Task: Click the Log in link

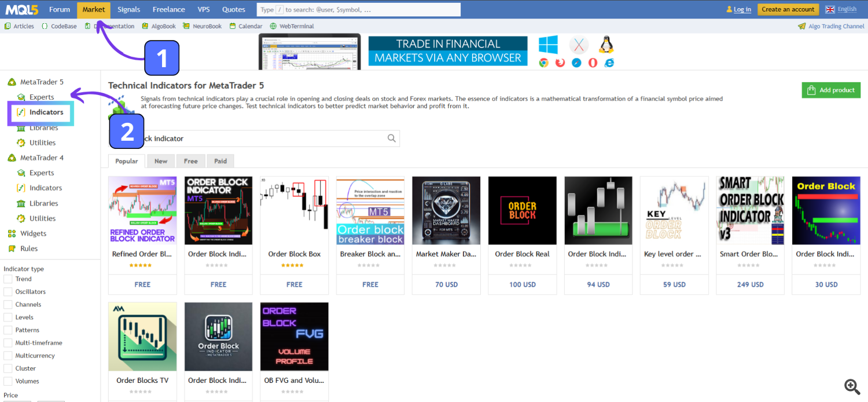Action: click(x=742, y=9)
